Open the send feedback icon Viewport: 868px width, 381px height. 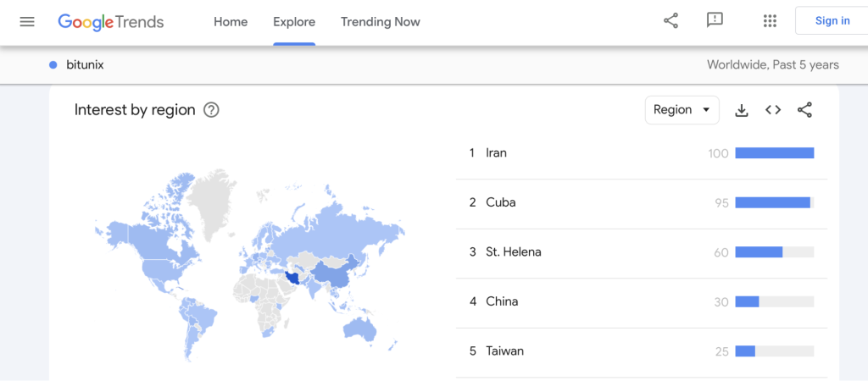tap(715, 21)
